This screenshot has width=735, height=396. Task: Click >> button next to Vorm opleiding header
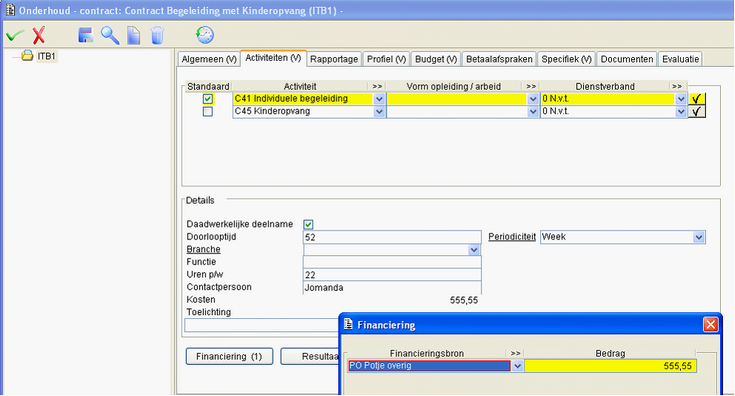tap(531, 86)
